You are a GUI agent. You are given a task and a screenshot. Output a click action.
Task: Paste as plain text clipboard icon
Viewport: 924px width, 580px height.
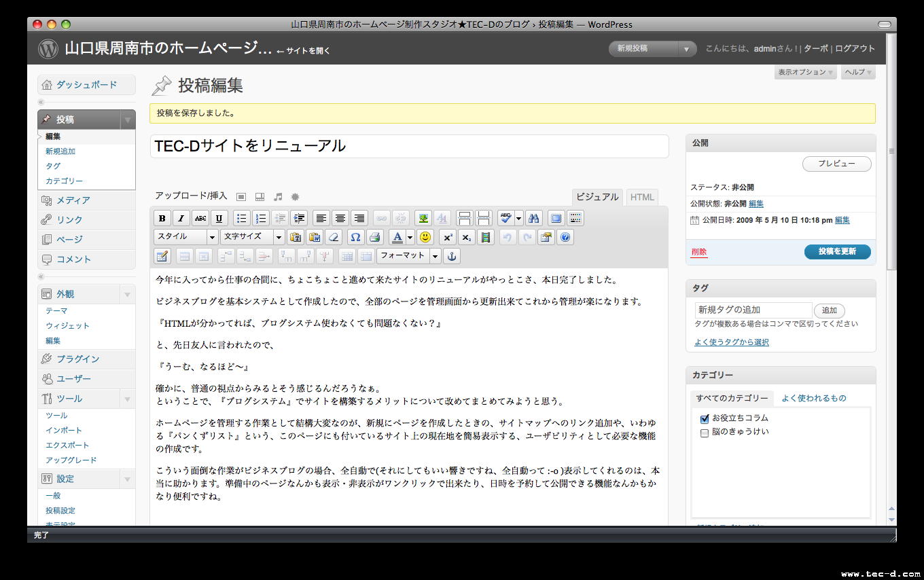pyautogui.click(x=296, y=237)
